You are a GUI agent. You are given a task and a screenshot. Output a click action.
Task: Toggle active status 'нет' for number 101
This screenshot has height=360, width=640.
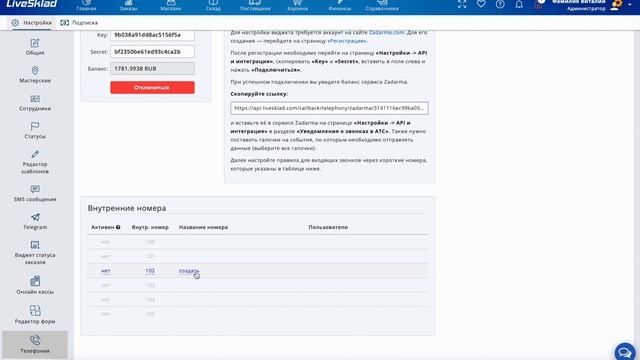click(106, 256)
